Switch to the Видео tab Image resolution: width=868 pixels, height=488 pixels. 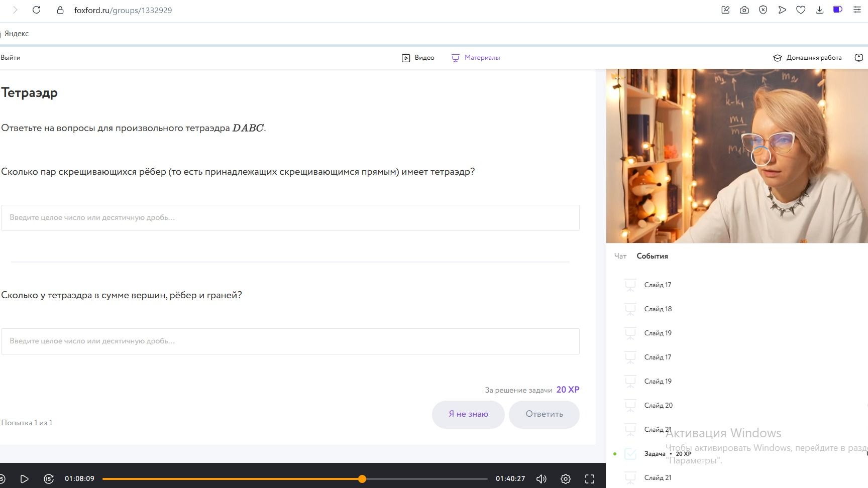[x=418, y=58]
